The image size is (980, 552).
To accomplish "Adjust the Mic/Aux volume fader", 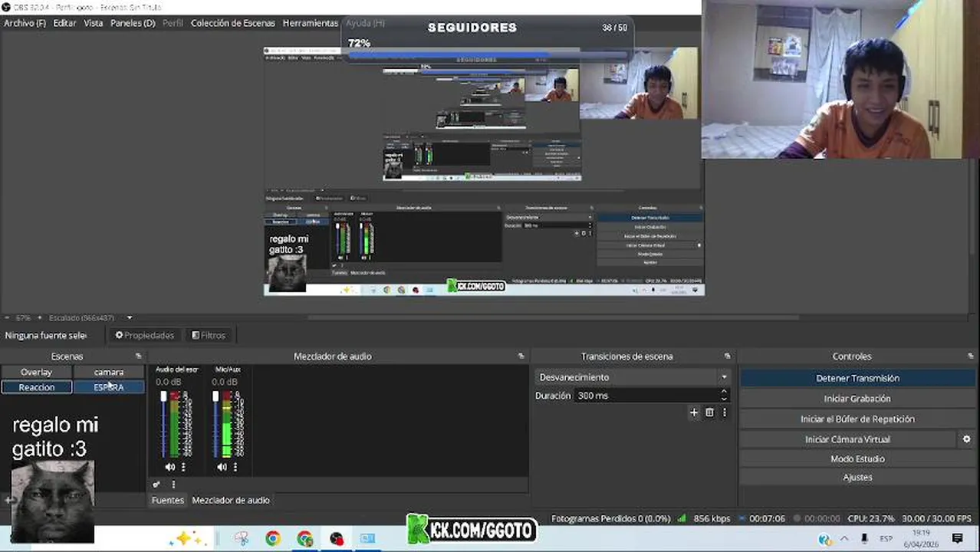I will tap(215, 396).
